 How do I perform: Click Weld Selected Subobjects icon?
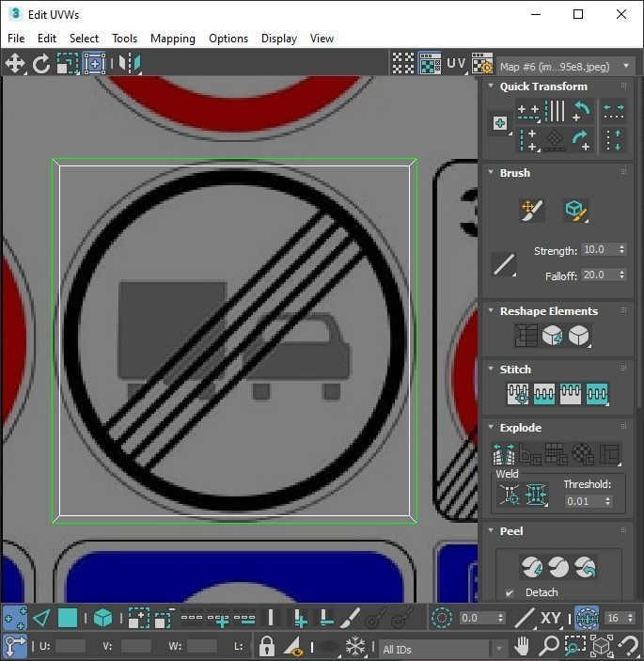(x=536, y=495)
